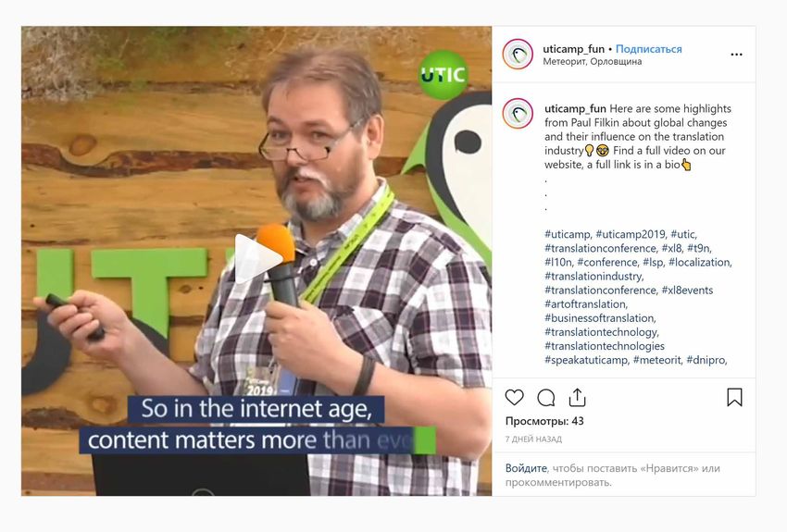The height and width of the screenshot is (532, 787).
Task: Open the #localization hashtag
Action: [700, 262]
